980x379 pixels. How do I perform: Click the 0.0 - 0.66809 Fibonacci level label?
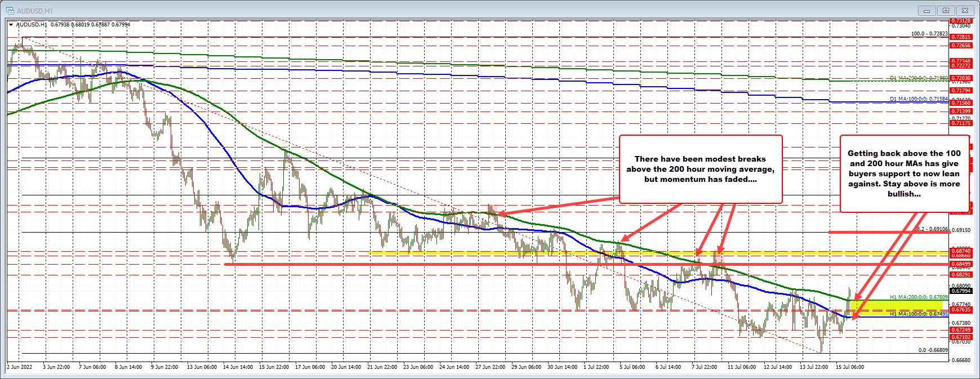tap(933, 350)
